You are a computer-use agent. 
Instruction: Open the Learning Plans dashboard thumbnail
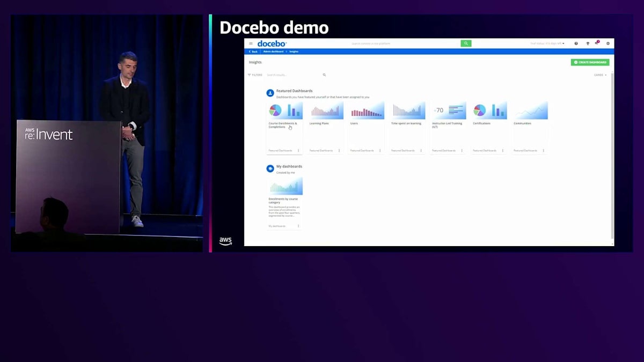326,110
